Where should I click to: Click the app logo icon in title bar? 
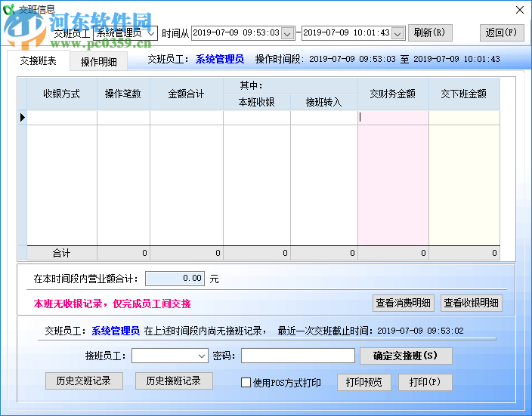pyautogui.click(x=8, y=10)
